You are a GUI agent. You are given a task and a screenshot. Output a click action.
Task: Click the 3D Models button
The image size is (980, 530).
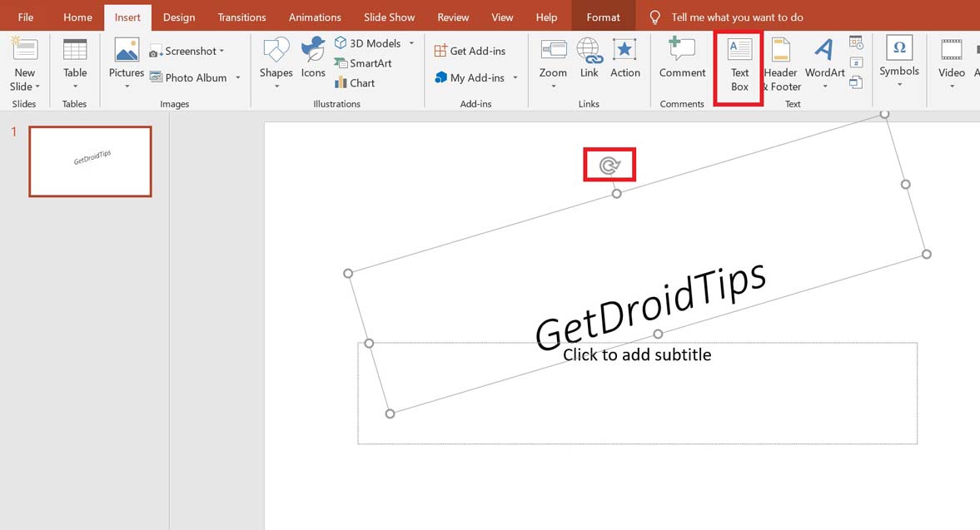click(367, 43)
